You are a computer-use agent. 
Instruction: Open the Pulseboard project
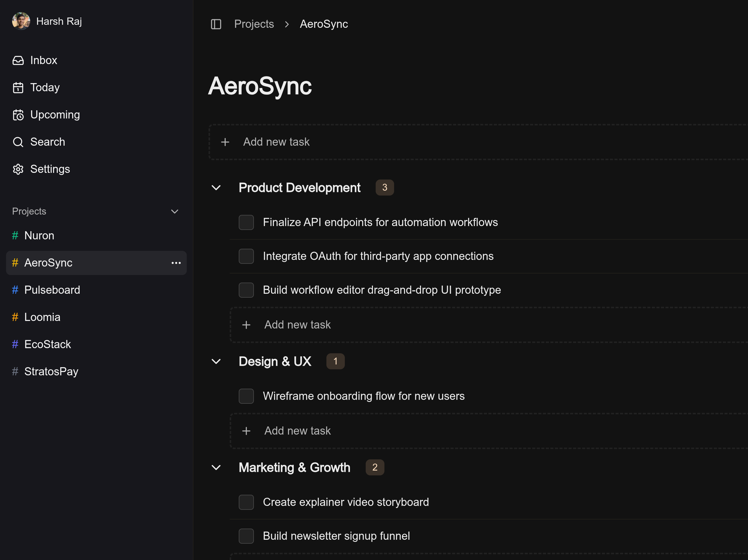[x=52, y=290]
